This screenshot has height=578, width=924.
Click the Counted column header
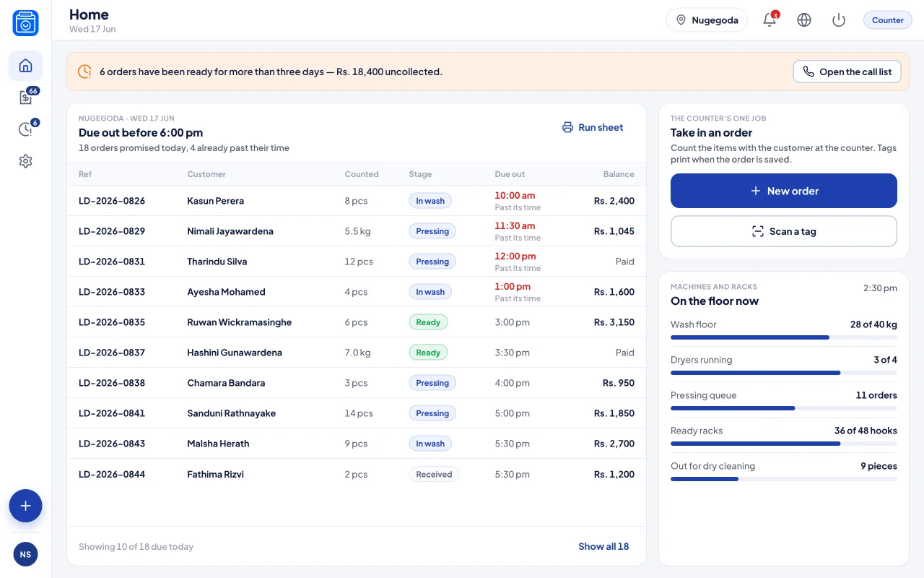click(362, 174)
